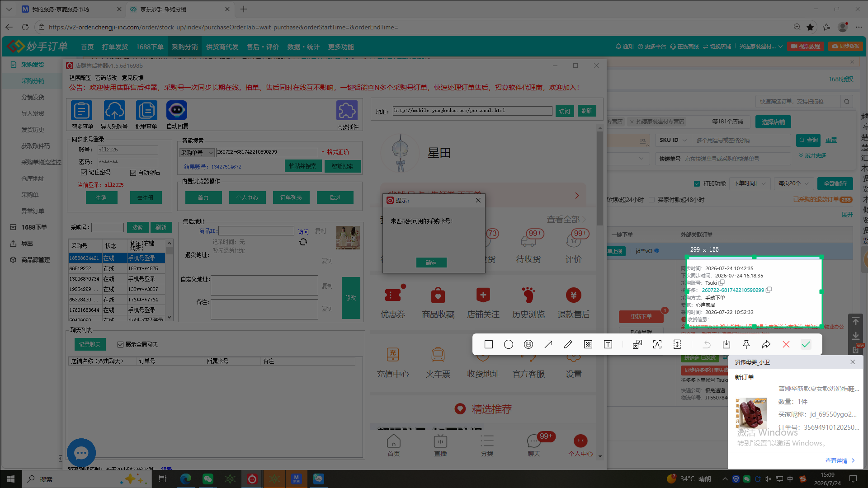Screen dimensions: 868x488
Task: Select the ellipse tool in screenshot toolbar
Action: (509, 345)
